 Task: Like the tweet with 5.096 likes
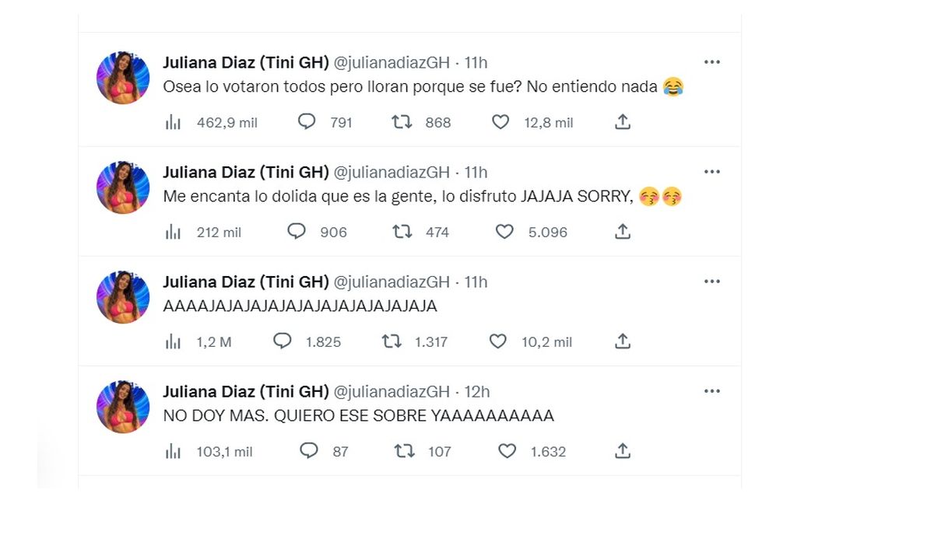click(504, 232)
